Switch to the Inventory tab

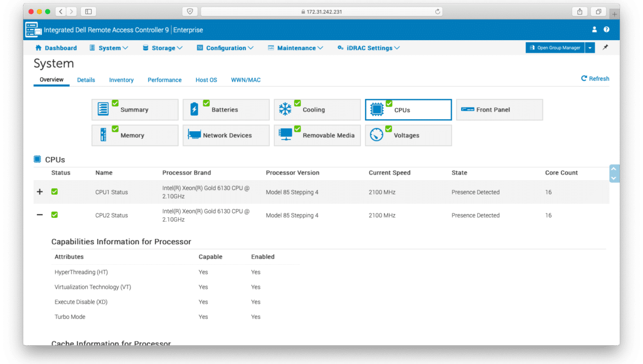(x=121, y=80)
